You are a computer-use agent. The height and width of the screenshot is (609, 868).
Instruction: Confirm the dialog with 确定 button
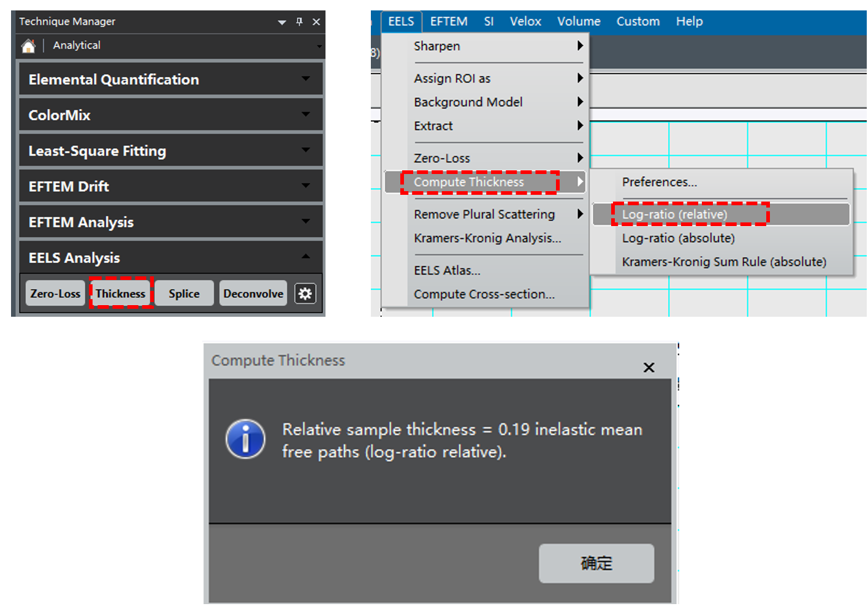(x=596, y=563)
